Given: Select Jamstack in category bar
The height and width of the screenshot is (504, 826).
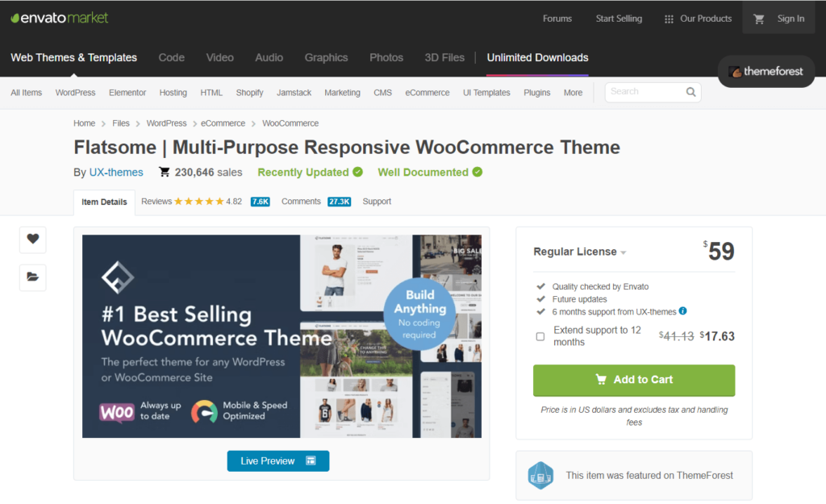Looking at the screenshot, I should (294, 93).
